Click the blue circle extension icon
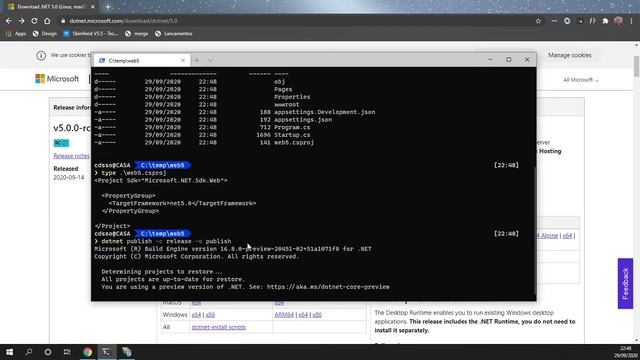Screen dimensions: 640x360 click(x=567, y=21)
